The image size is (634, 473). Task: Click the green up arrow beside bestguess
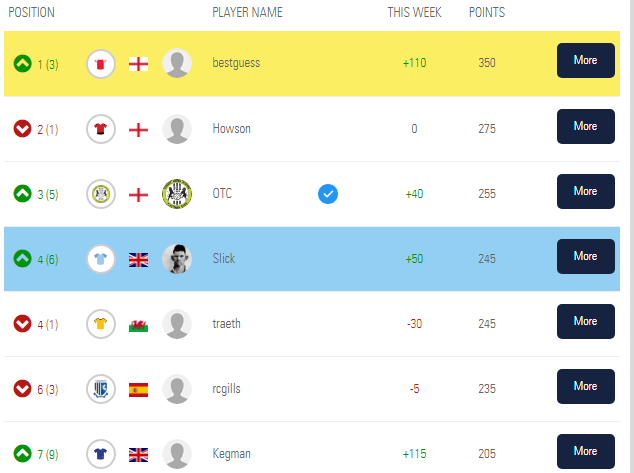point(22,63)
